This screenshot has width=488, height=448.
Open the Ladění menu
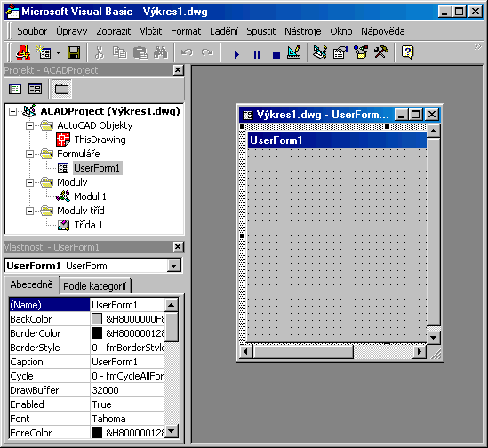pyautogui.click(x=224, y=31)
